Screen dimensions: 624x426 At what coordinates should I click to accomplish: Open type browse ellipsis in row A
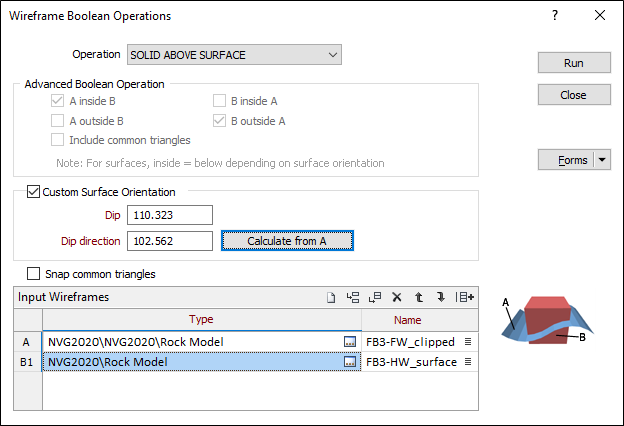point(350,342)
